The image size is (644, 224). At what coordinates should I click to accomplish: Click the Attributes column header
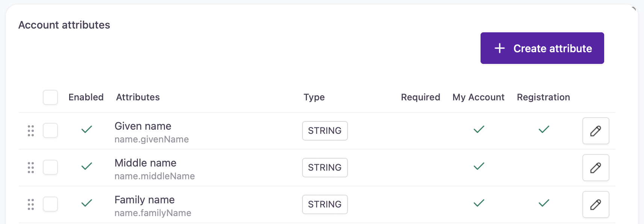[x=138, y=97]
